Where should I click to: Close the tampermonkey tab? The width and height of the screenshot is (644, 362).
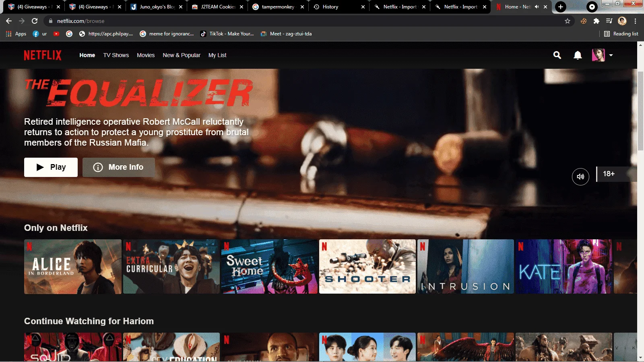[x=302, y=7]
